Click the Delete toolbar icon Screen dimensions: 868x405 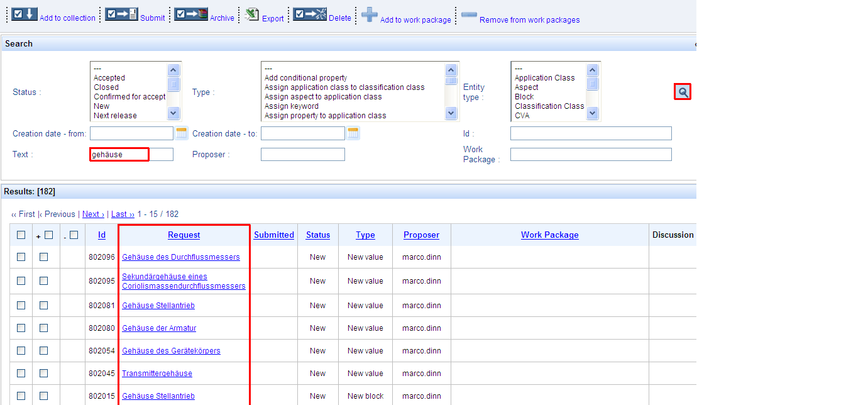[310, 14]
